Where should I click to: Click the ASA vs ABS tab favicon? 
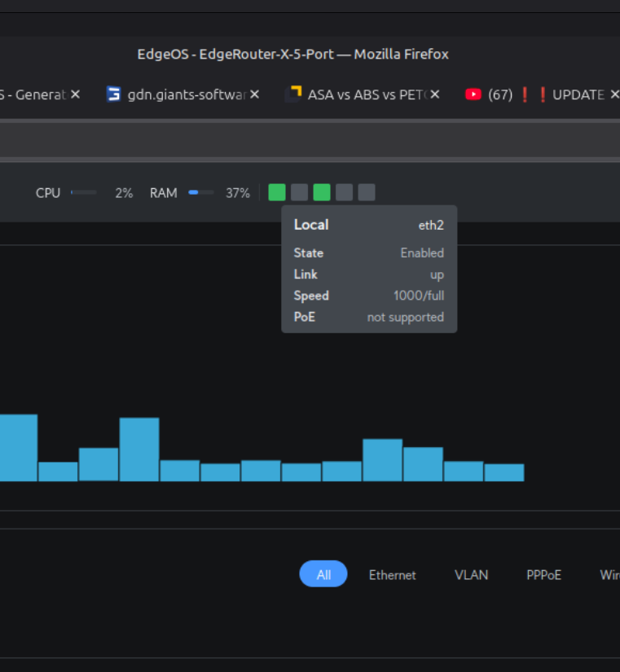click(x=294, y=94)
